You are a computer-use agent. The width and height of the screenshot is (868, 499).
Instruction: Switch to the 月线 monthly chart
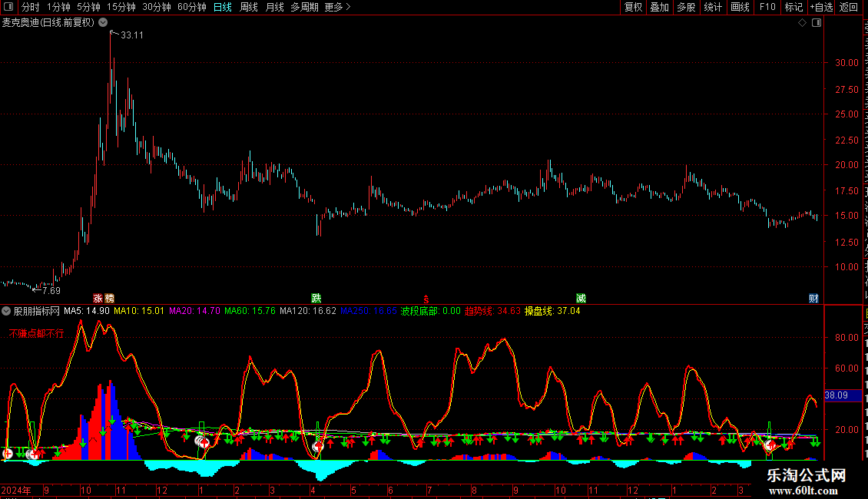pos(274,7)
